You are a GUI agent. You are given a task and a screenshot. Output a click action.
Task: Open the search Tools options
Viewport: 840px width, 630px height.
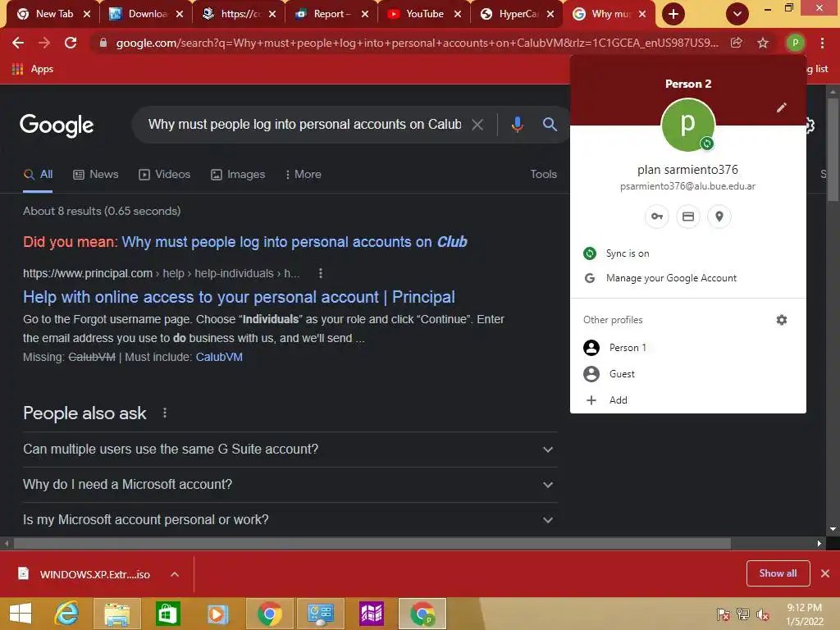click(x=543, y=175)
